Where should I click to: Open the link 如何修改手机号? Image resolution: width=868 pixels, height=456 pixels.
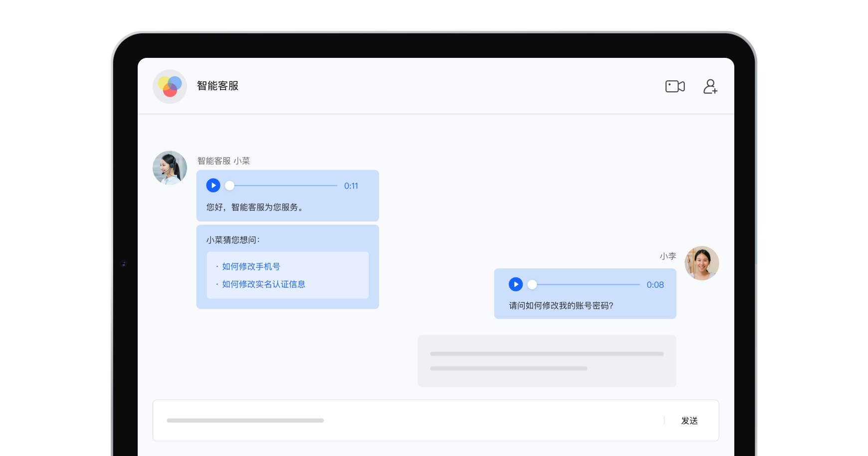251,266
